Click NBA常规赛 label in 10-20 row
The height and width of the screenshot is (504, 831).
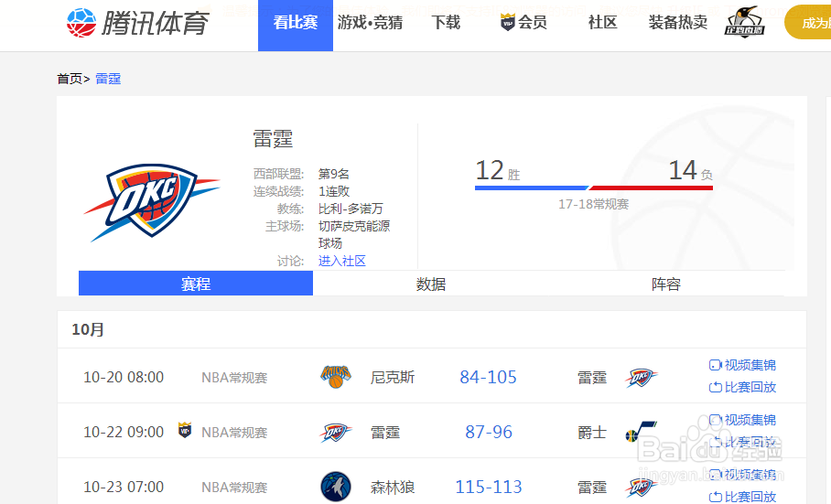[x=234, y=378]
